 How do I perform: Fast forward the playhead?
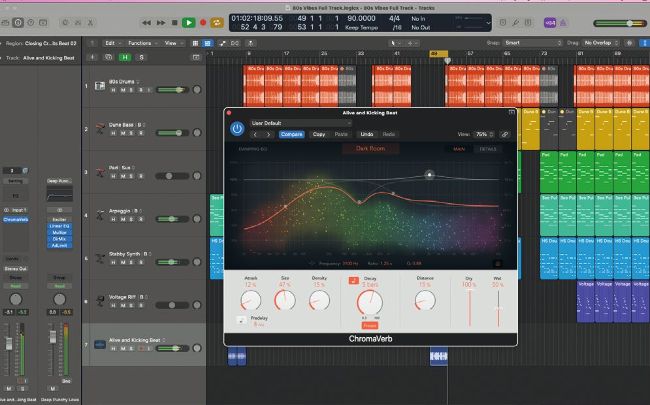click(x=161, y=23)
